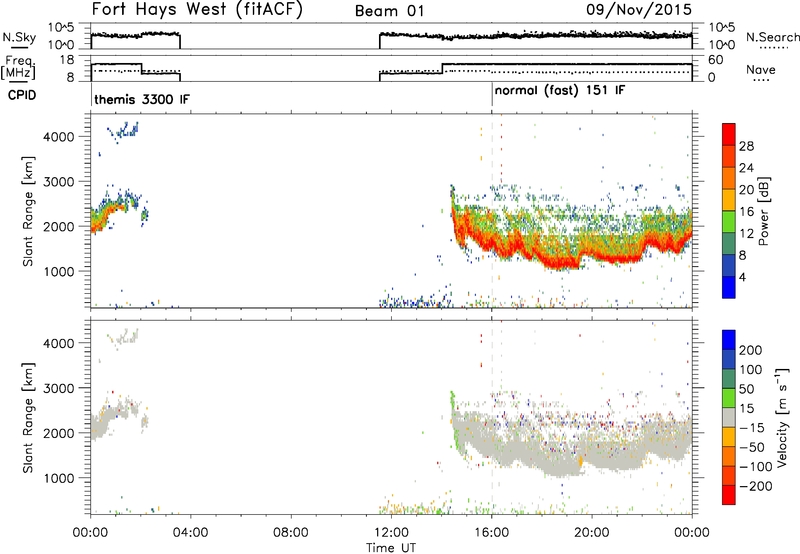The image size is (800, 554).
Task: Click the '08:00' time axis label
Action: pyautogui.click(x=290, y=533)
